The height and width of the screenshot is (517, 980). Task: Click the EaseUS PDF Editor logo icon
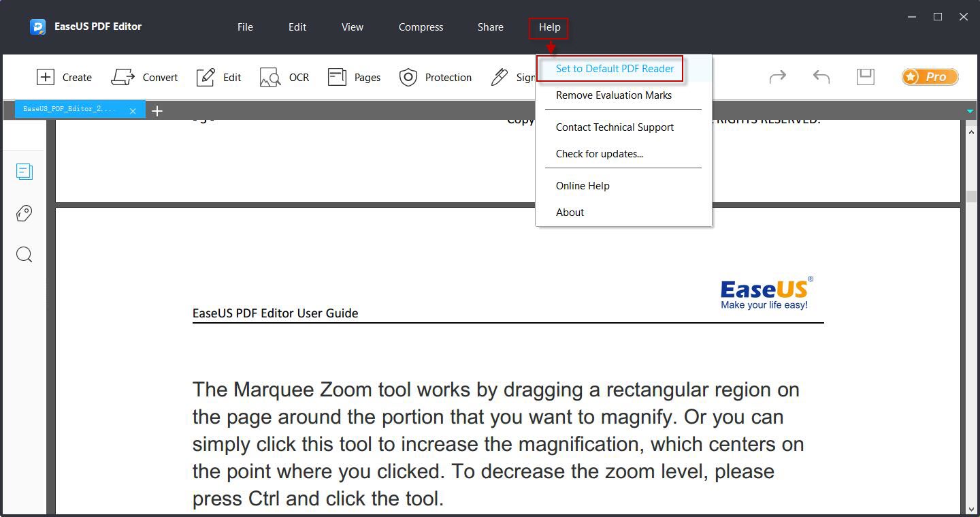37,27
